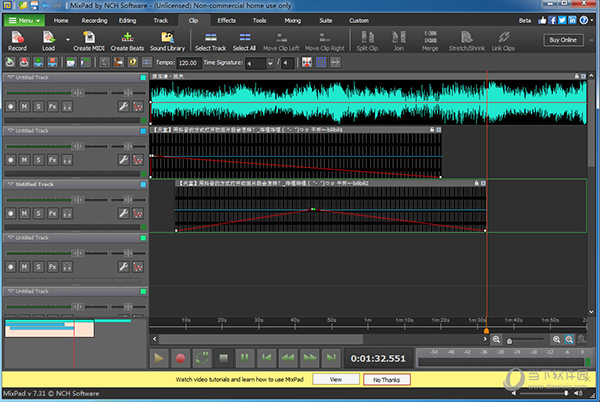The image size is (600, 402).
Task: Collapse the fifth Untitled Track triangle
Action: click(11, 291)
